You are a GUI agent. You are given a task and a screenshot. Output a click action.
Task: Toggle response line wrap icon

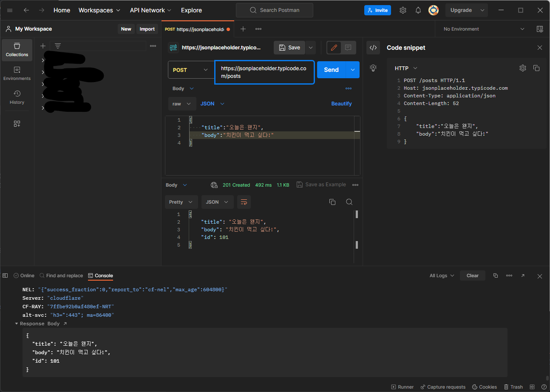click(244, 202)
